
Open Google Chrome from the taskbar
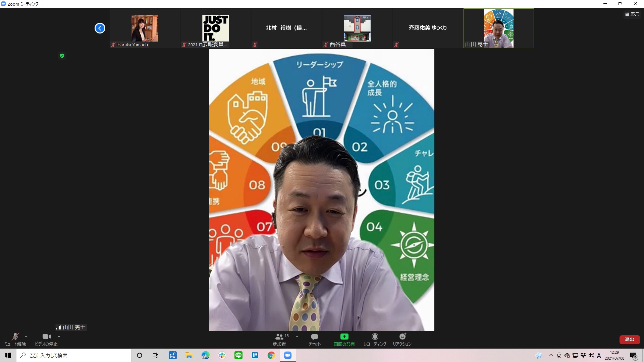click(x=271, y=355)
